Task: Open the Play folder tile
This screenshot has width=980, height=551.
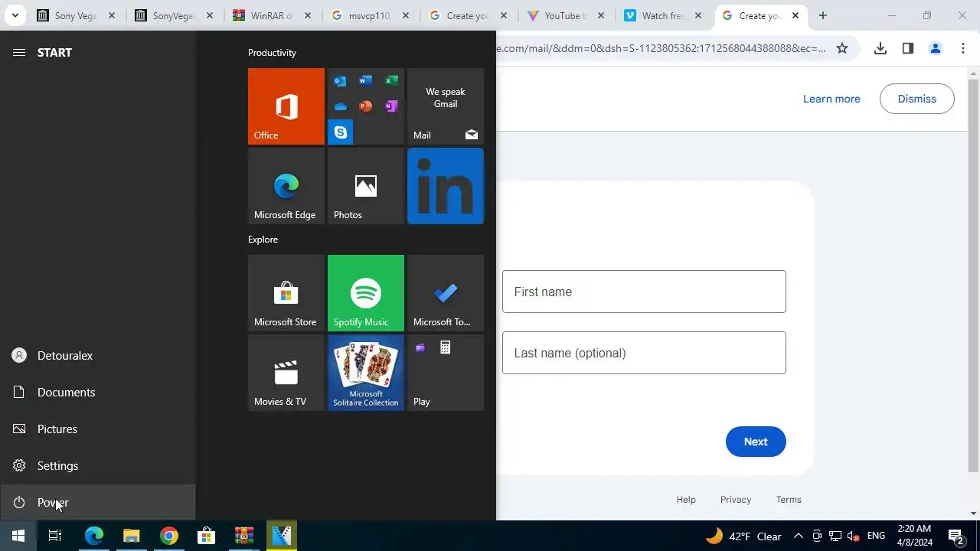Action: tap(446, 373)
